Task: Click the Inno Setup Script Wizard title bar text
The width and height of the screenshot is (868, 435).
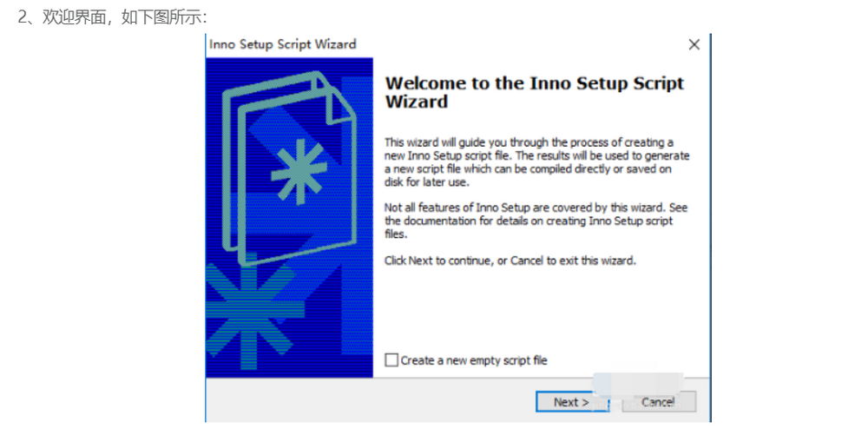Action: (x=282, y=44)
